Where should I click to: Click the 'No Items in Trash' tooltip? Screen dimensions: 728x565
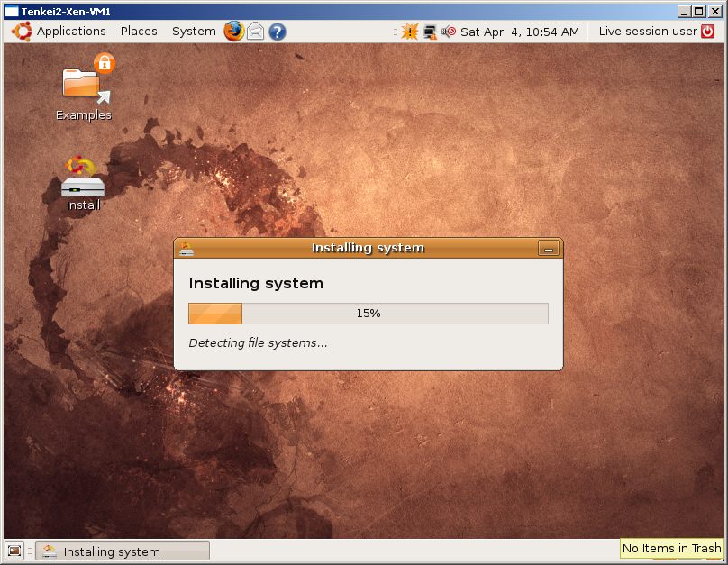click(672, 548)
